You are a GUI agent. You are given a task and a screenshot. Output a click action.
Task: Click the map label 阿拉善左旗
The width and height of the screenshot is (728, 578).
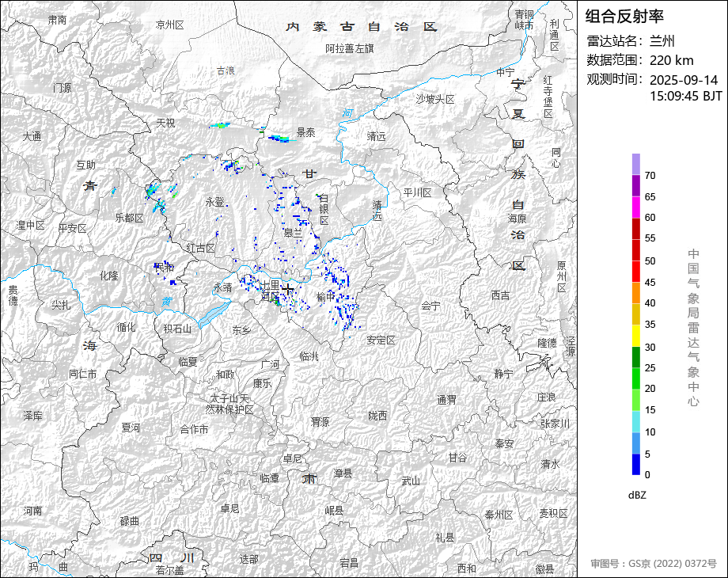(x=350, y=48)
